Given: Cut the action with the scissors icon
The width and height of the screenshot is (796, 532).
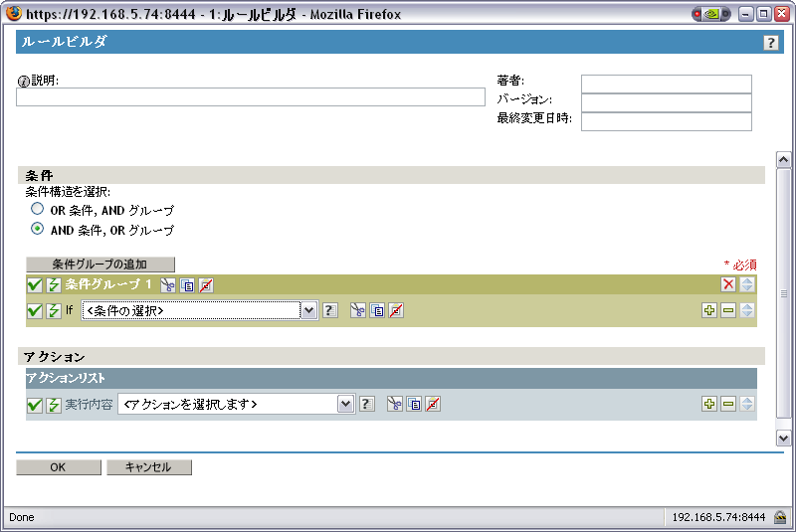Looking at the screenshot, I should [x=394, y=404].
